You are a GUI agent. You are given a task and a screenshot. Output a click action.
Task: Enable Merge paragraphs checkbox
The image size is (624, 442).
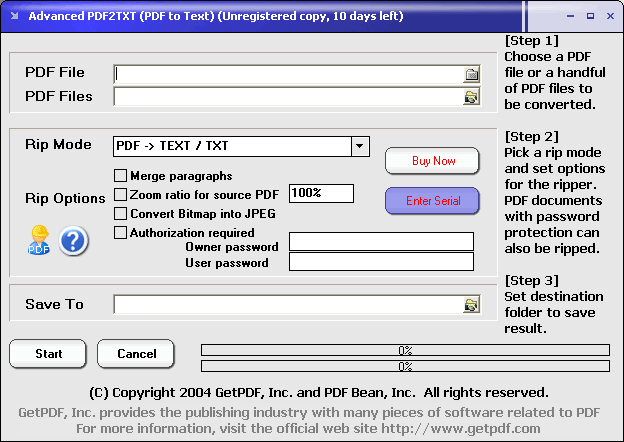click(x=121, y=176)
